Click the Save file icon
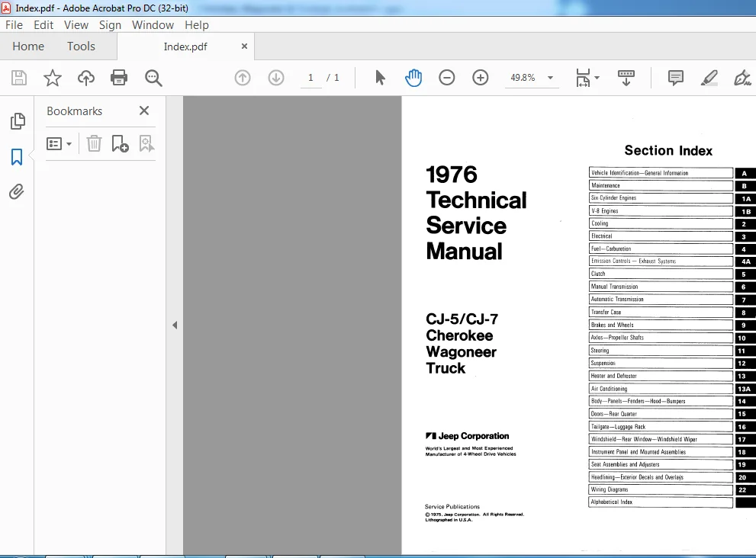756x558 pixels. pos(19,78)
